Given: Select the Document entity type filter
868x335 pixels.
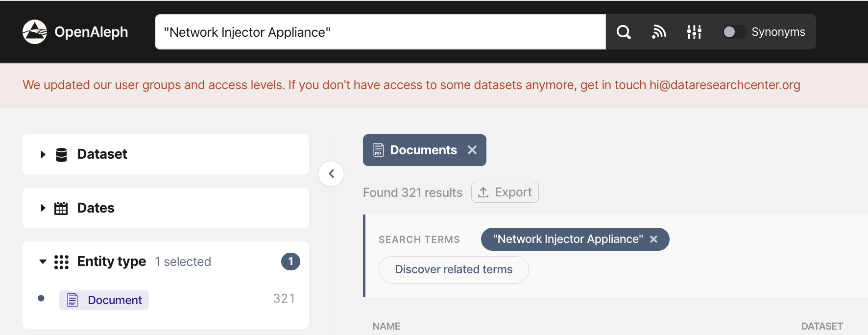Looking at the screenshot, I should pos(104,300).
